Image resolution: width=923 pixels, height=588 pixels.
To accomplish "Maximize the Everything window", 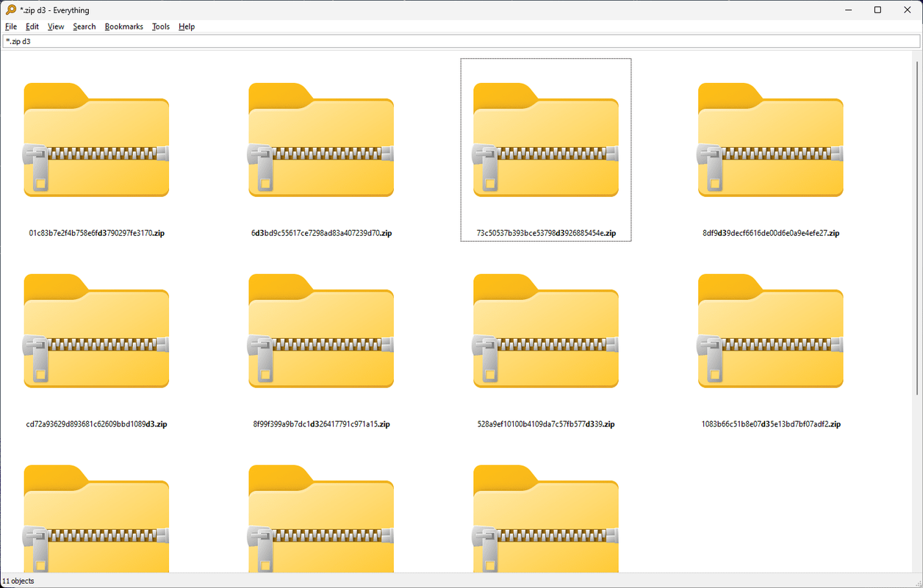I will pos(877,10).
